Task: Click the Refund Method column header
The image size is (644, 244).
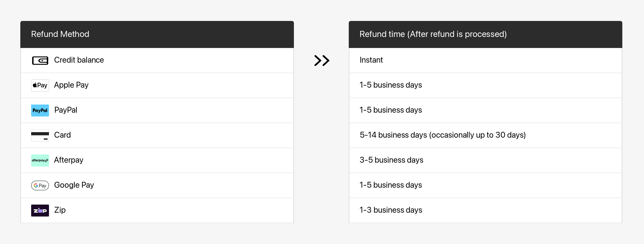Action: click(x=60, y=34)
